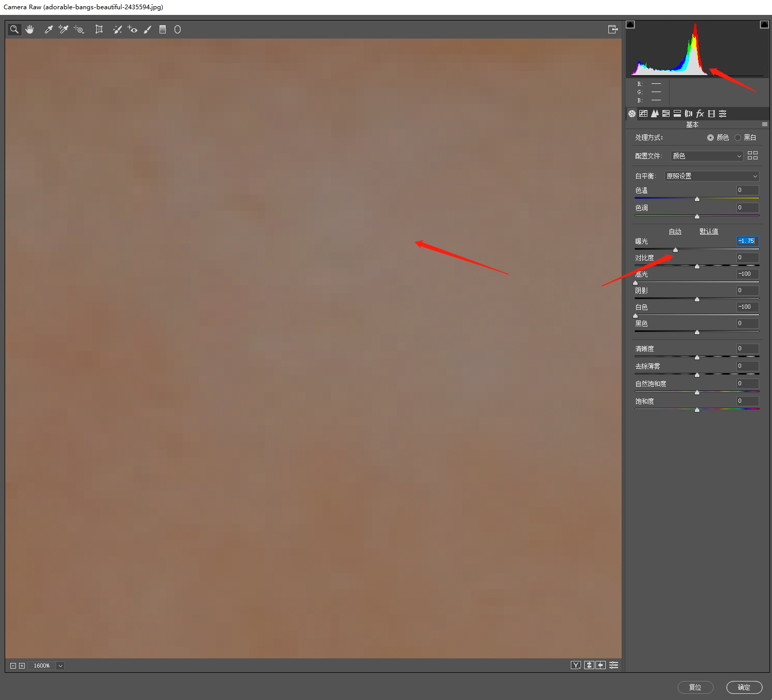Click the 白色 whites value field

[747, 307]
